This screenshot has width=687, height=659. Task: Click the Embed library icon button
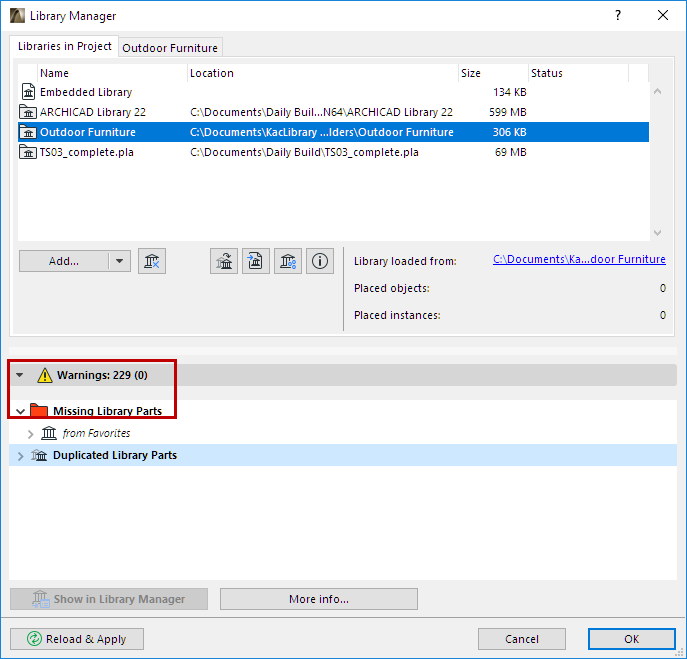point(256,261)
